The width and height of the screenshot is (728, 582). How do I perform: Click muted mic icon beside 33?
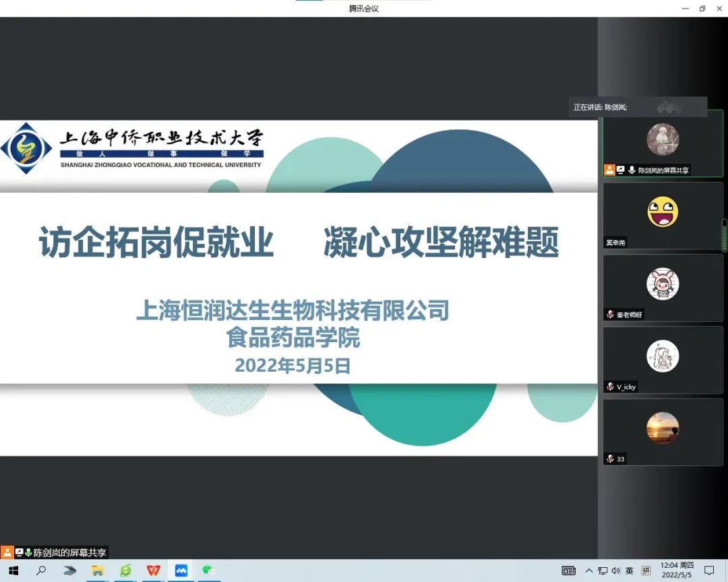coord(611,459)
